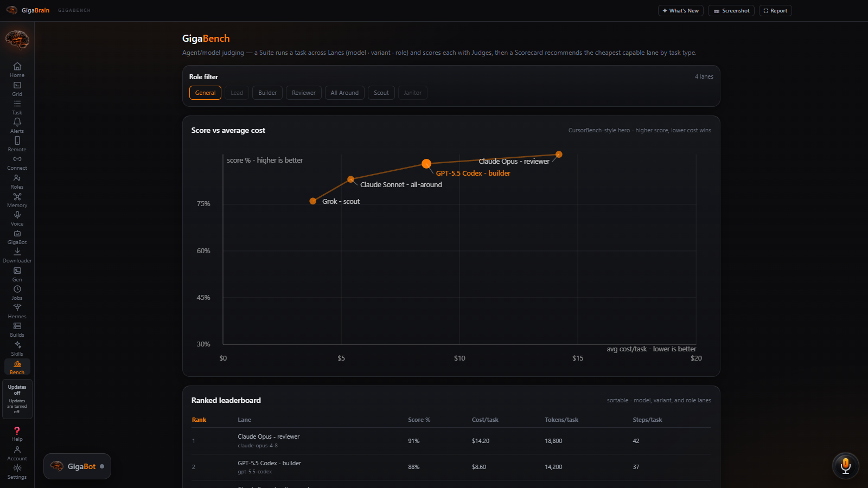This screenshot has height=488, width=868.
Task: Sort leaderboard by Score % column
Action: 419,420
